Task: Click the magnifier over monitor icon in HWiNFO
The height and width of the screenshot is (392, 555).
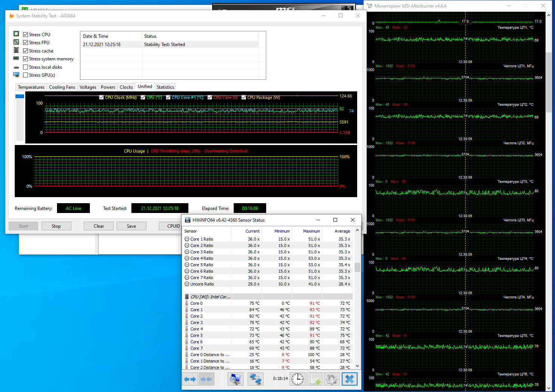Action: [x=236, y=379]
